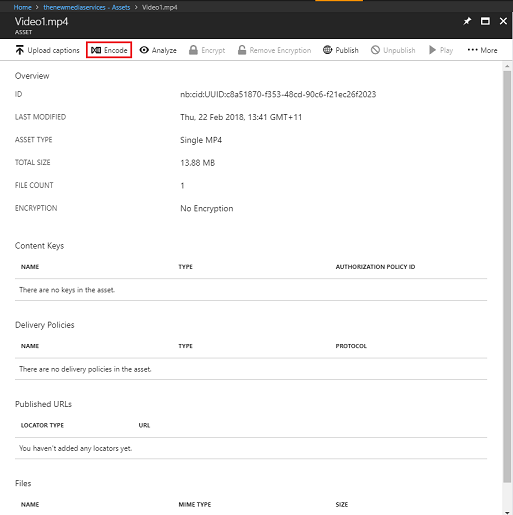Click the scrollbar up arrow
The height and width of the screenshot is (515, 513).
507,66
